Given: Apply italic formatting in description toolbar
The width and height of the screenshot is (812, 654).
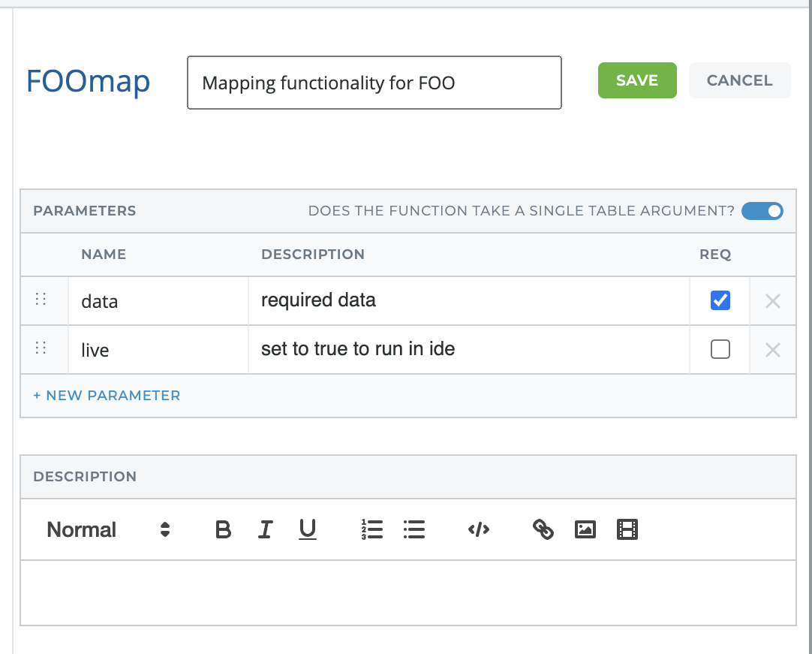Looking at the screenshot, I should (x=265, y=530).
